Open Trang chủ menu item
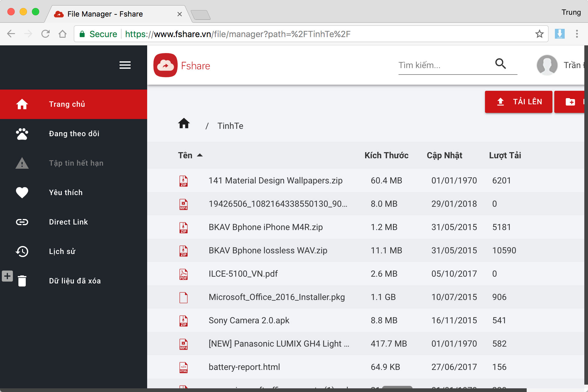Screen dimensions: 588x392 tap(74, 104)
